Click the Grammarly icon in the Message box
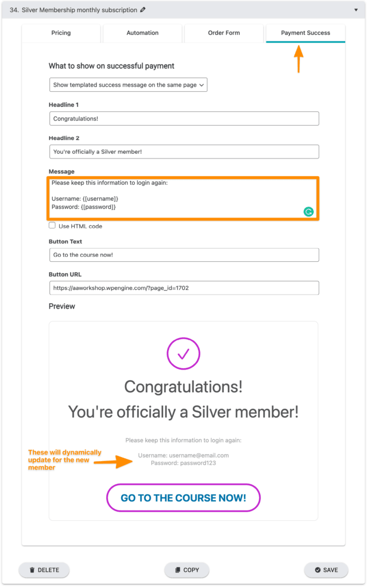 309,212
